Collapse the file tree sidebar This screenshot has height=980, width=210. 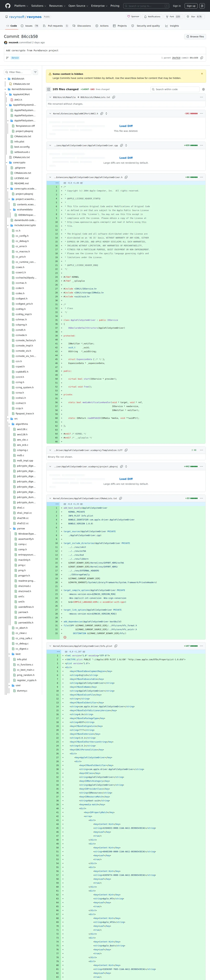48,89
